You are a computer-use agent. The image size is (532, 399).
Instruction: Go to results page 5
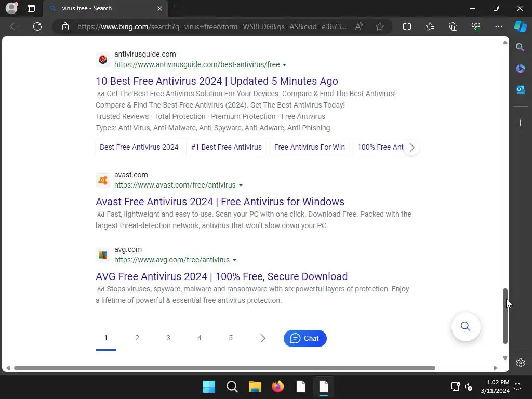[231, 338]
